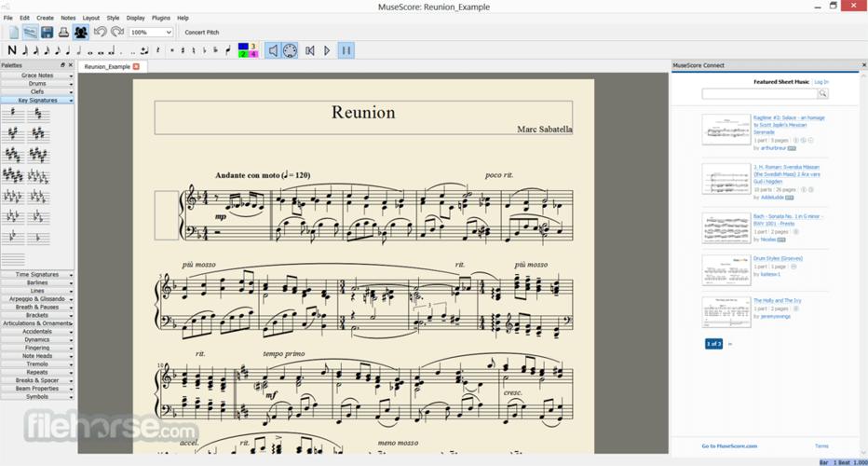Save the score with the floppy disk icon
Screen dimensions: 868x466
tap(47, 32)
